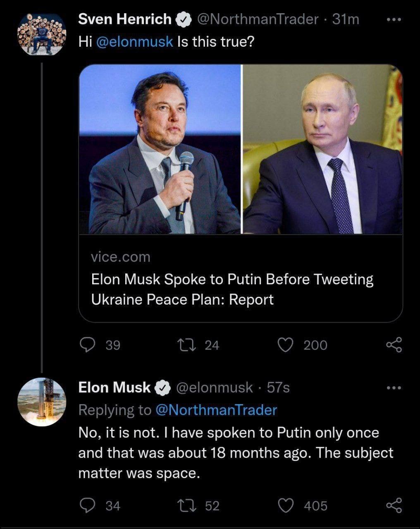Share Sven Henrich's tweet

pos(393,345)
